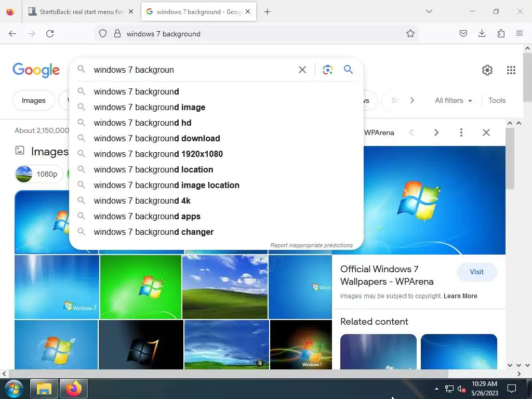Choose suggestion windows 7 background apps
532x399 pixels.
(x=217, y=217)
